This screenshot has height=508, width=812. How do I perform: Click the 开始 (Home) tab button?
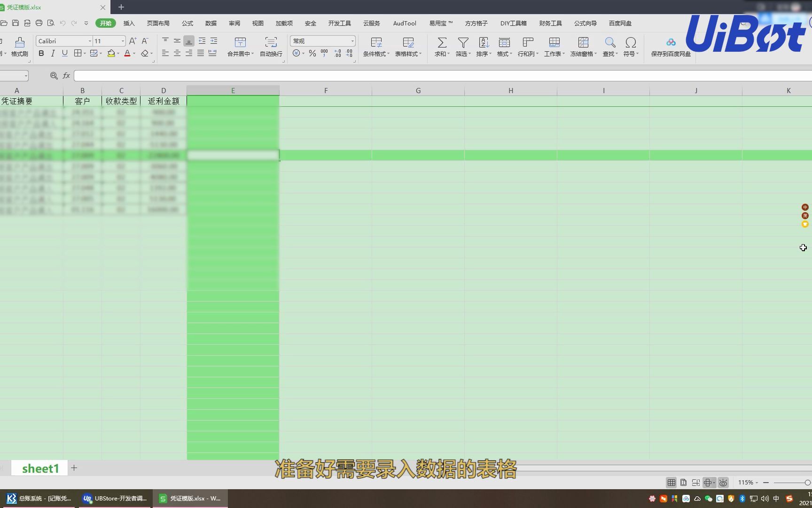pos(106,23)
